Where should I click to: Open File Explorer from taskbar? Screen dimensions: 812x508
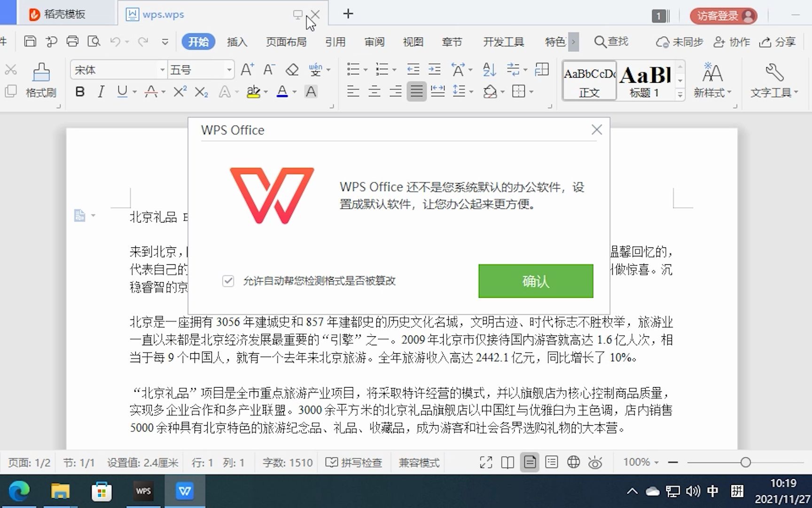click(60, 491)
